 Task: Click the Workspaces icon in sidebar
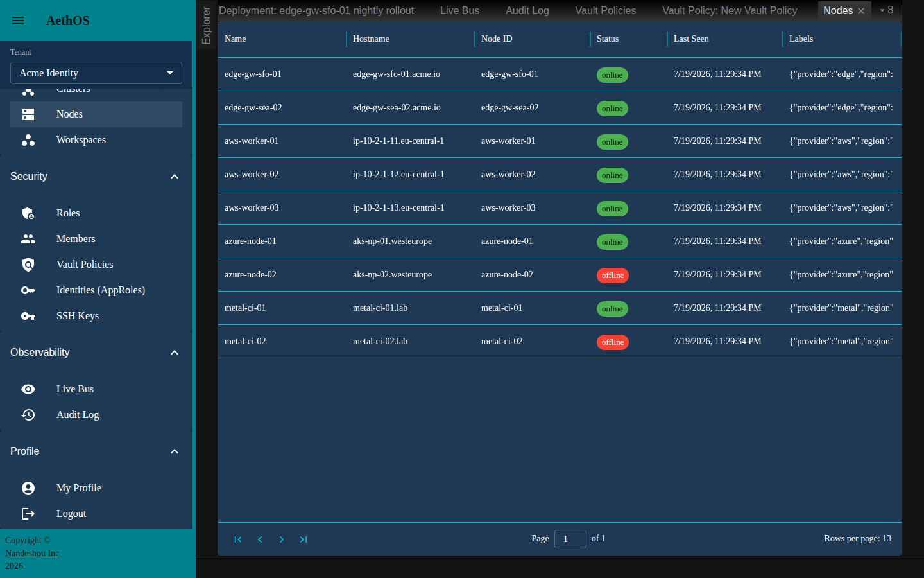(28, 140)
